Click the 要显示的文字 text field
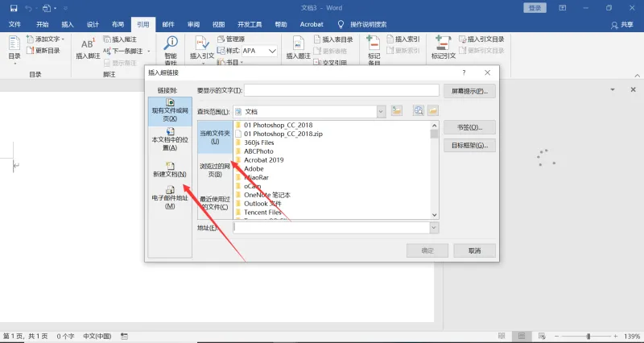The height and width of the screenshot is (343, 644). [x=341, y=90]
